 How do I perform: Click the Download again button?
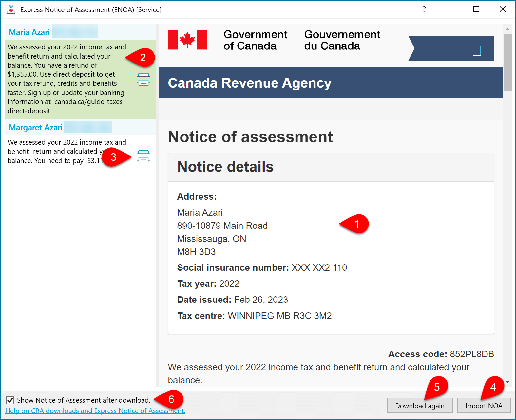tap(420, 406)
